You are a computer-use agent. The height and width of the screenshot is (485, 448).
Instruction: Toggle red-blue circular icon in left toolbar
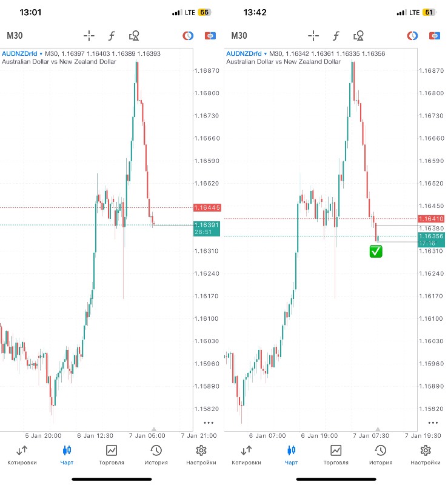click(x=188, y=36)
